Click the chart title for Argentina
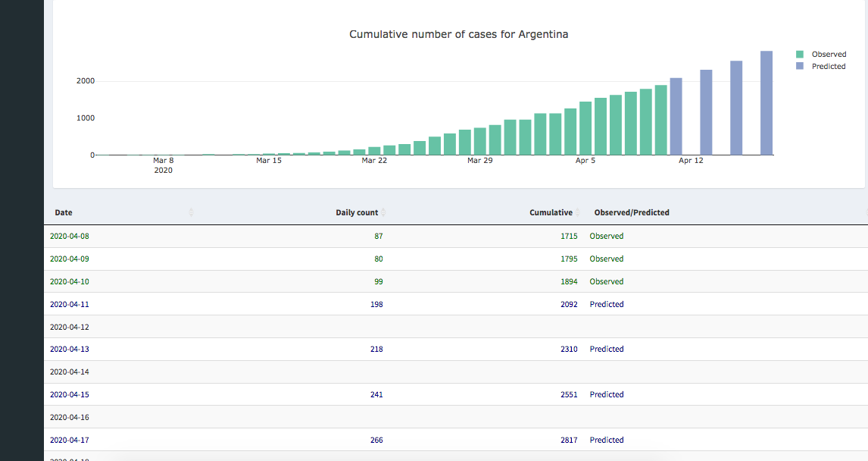 (x=458, y=35)
